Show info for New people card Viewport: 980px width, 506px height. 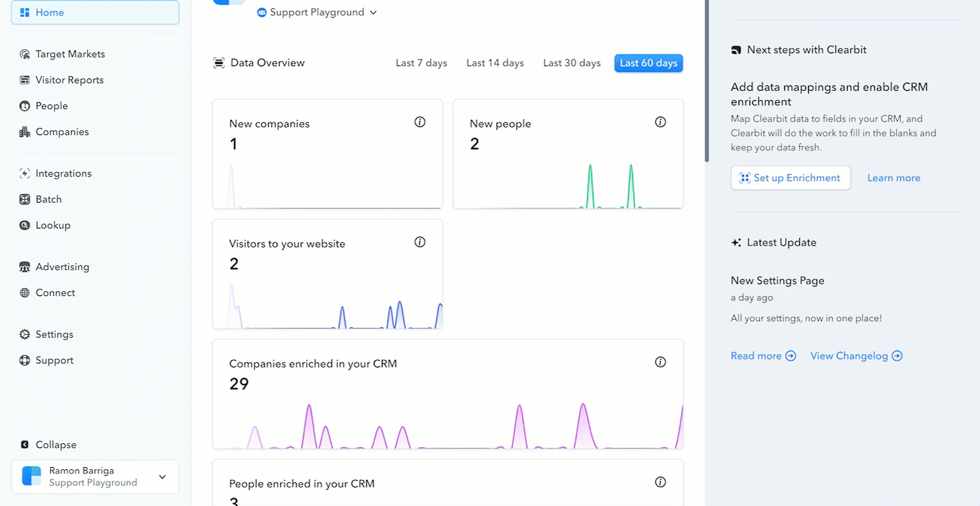(x=660, y=122)
